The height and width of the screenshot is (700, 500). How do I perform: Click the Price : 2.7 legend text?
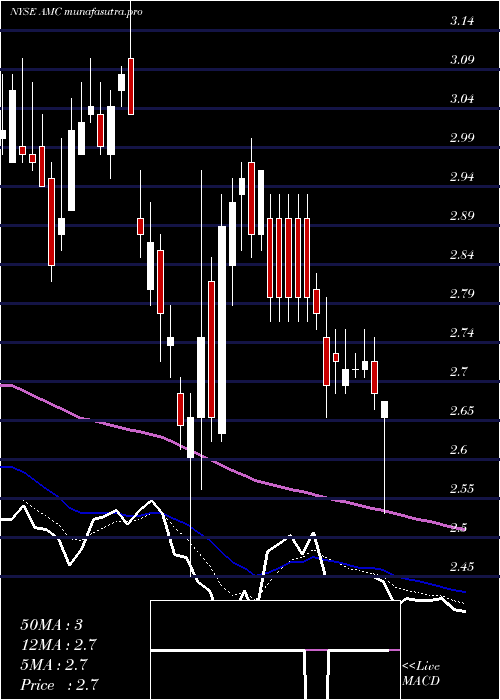[58, 685]
